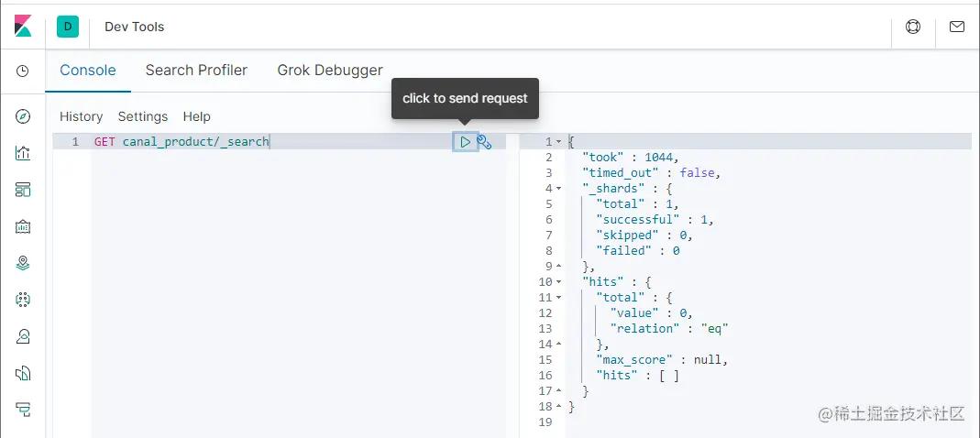Collapse the "total" block on line 11
Viewport: 980px width, 438px height.
[x=559, y=298]
